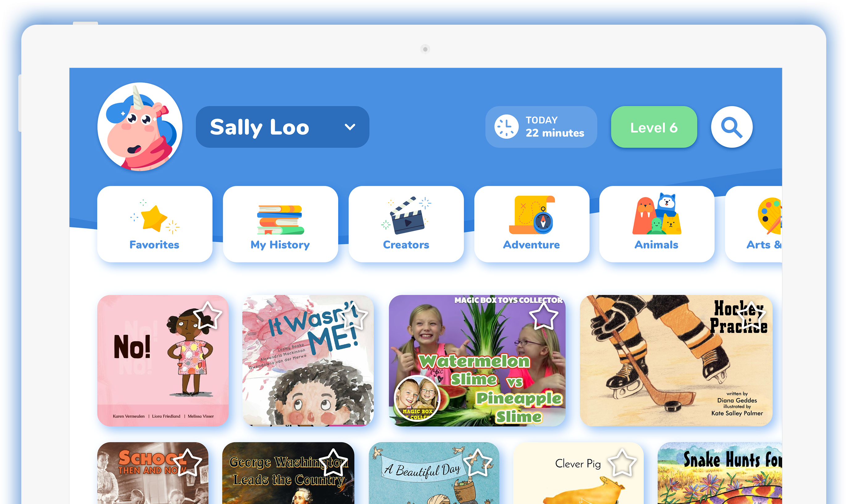
Task: Click today's reading time clock icon
Action: pyautogui.click(x=506, y=127)
